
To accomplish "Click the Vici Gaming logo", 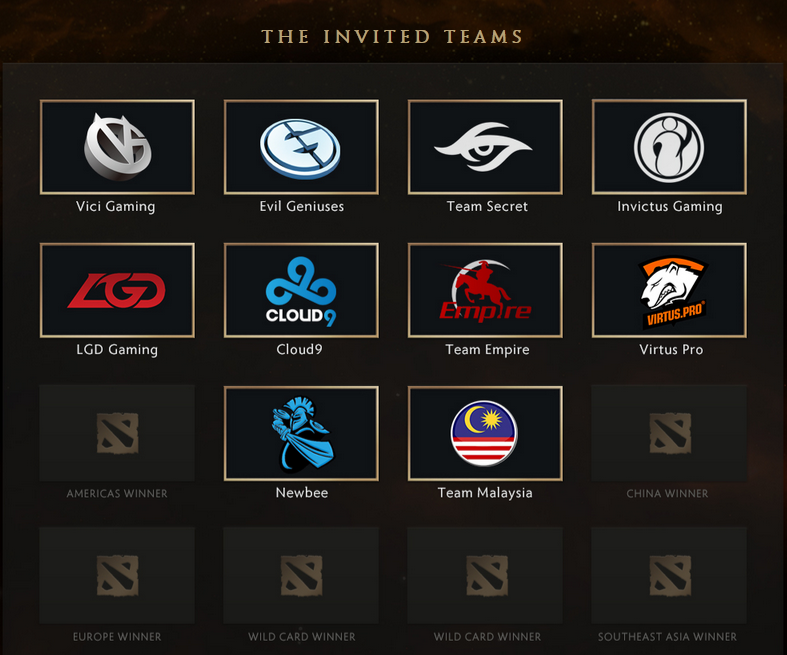I will [117, 147].
